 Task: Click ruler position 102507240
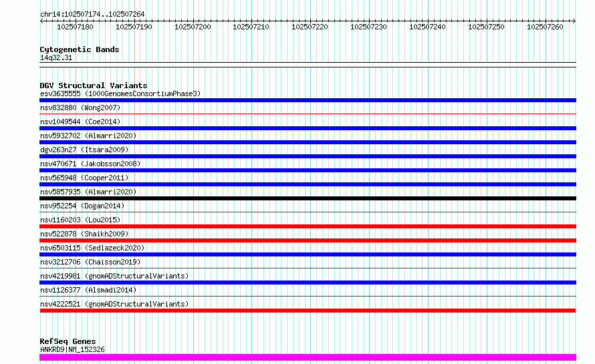(x=427, y=27)
